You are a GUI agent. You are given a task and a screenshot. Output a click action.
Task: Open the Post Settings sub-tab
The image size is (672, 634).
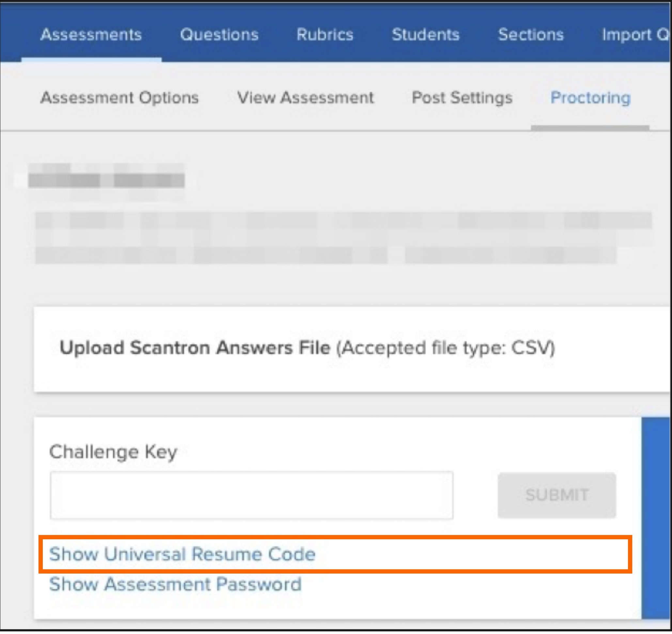pyautogui.click(x=462, y=98)
